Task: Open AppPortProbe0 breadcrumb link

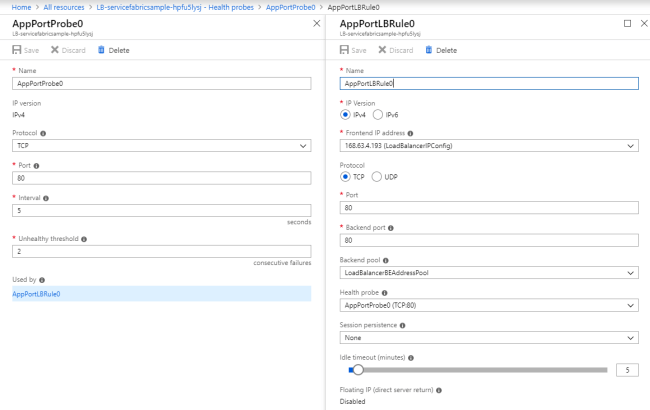Action: pyautogui.click(x=291, y=7)
